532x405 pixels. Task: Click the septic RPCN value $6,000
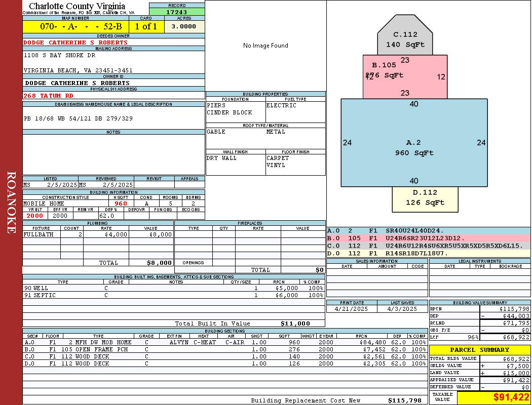click(x=287, y=295)
